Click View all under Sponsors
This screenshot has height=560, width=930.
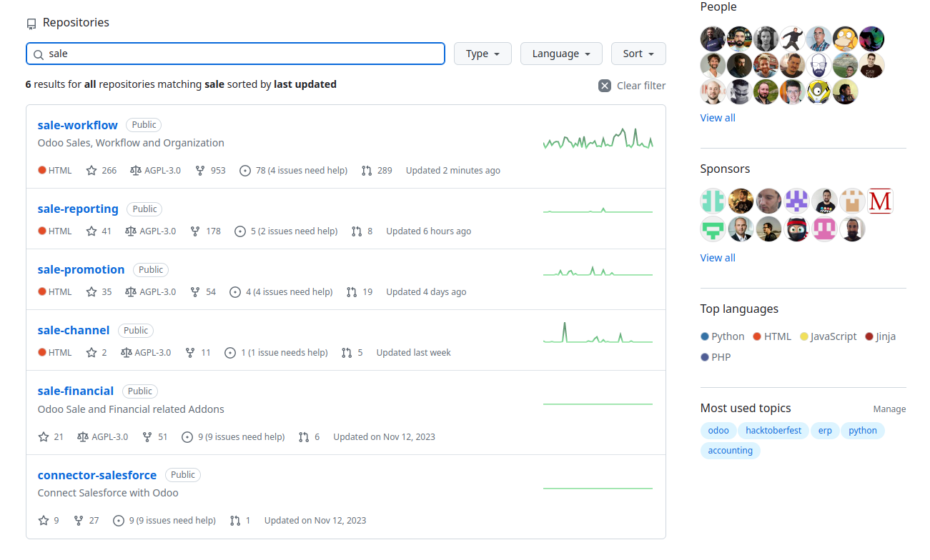pyautogui.click(x=718, y=258)
